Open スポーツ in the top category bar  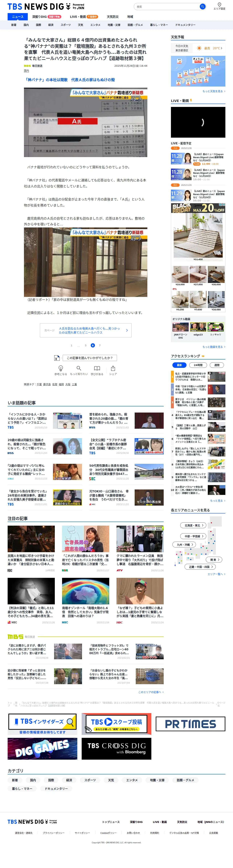pos(66,25)
